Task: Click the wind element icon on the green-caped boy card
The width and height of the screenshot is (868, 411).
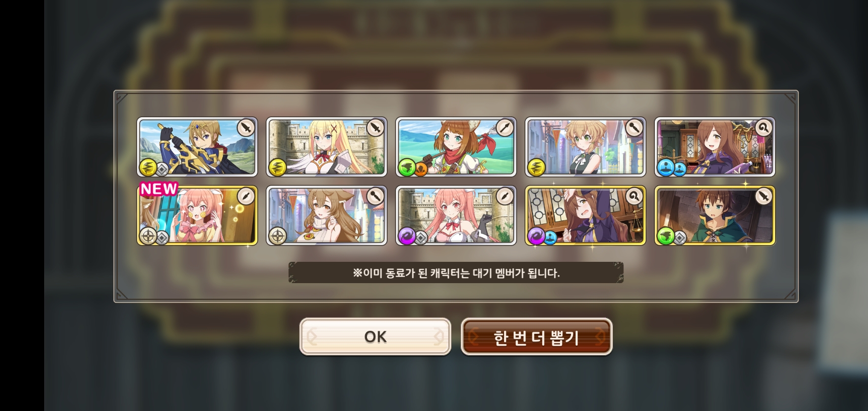Action: point(665,235)
